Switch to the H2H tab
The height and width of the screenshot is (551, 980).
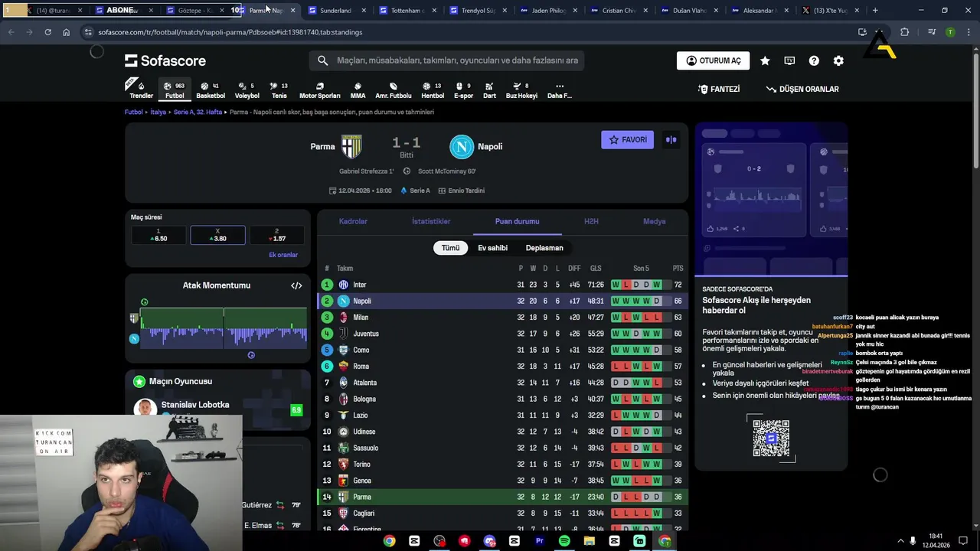(x=591, y=221)
